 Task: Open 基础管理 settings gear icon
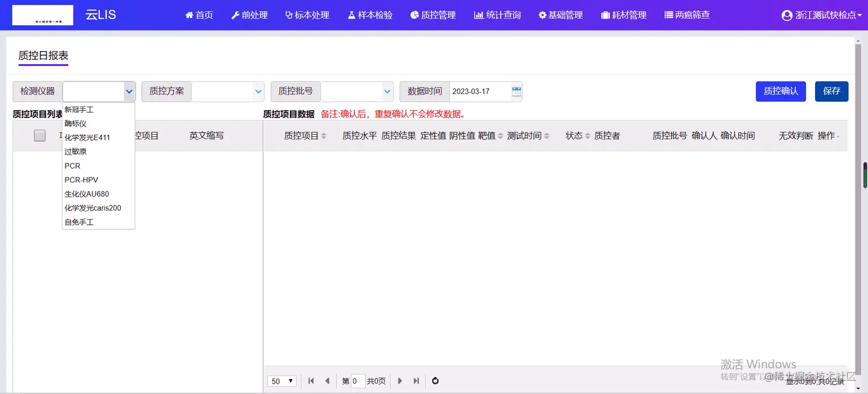coord(542,15)
